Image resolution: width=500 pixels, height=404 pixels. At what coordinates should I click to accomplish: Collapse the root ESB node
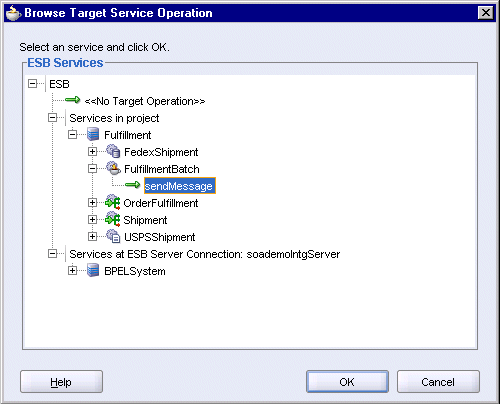point(32,83)
